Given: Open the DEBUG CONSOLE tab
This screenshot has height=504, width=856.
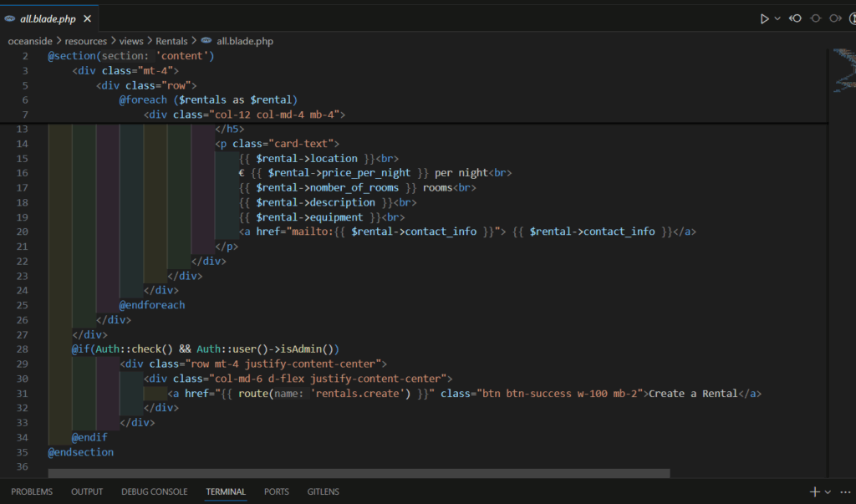Looking at the screenshot, I should click(154, 491).
